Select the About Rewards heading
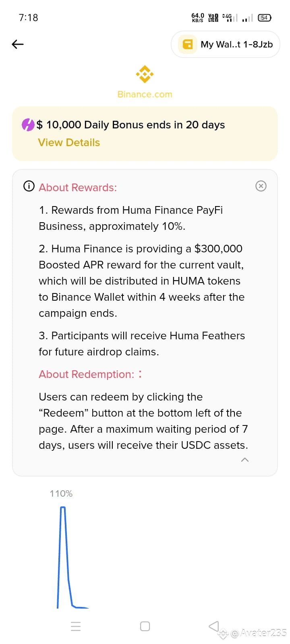 (78, 188)
